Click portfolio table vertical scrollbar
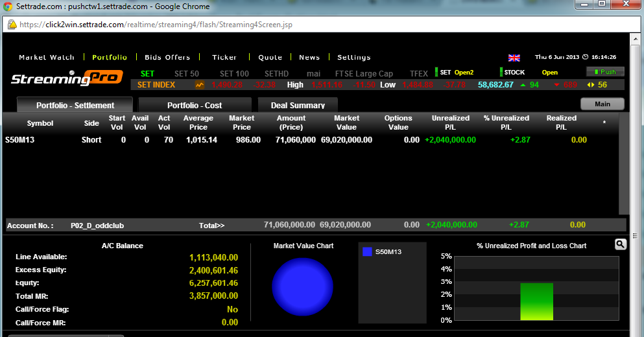 click(623, 163)
